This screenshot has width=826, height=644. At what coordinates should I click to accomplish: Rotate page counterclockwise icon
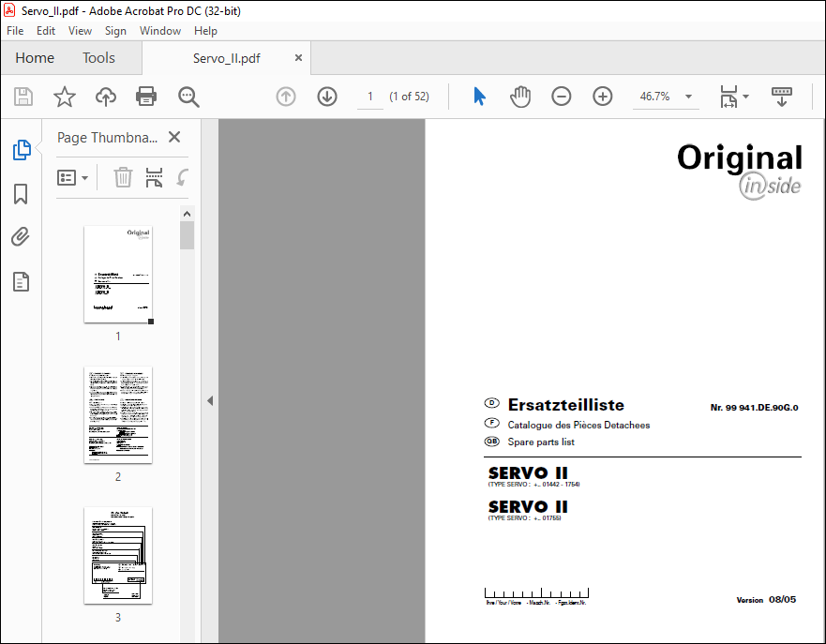(182, 177)
